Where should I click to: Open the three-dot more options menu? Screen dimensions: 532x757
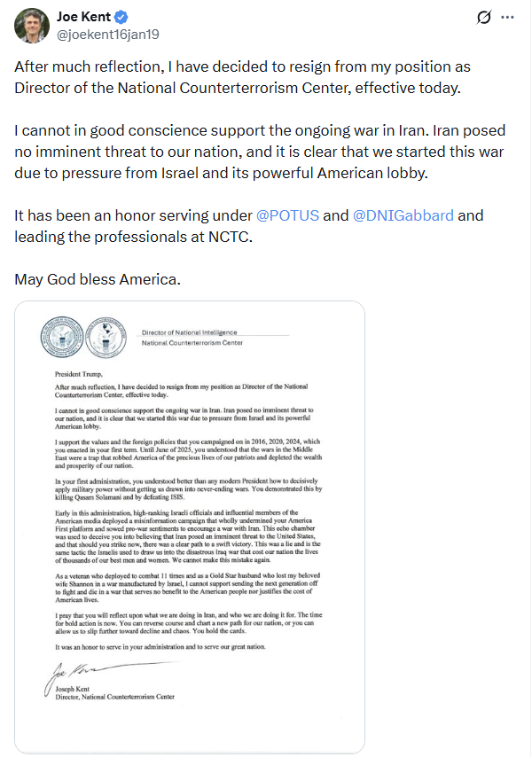507,18
